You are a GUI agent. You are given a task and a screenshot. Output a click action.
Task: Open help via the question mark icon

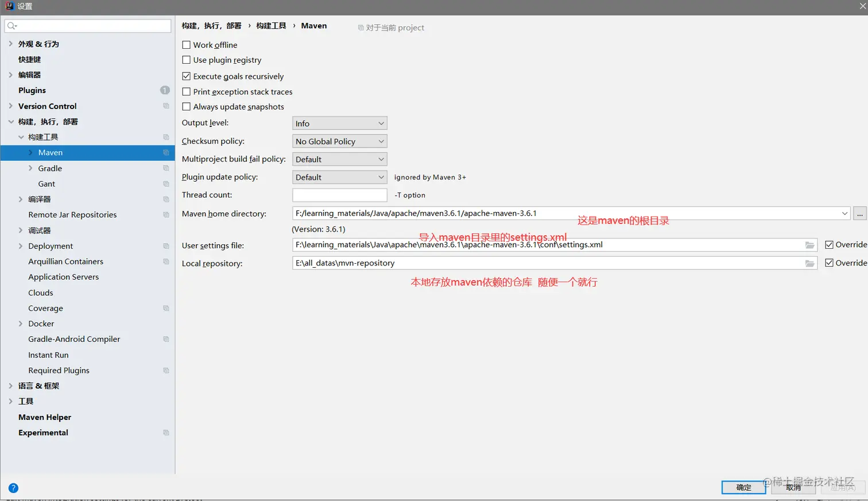[x=13, y=488]
